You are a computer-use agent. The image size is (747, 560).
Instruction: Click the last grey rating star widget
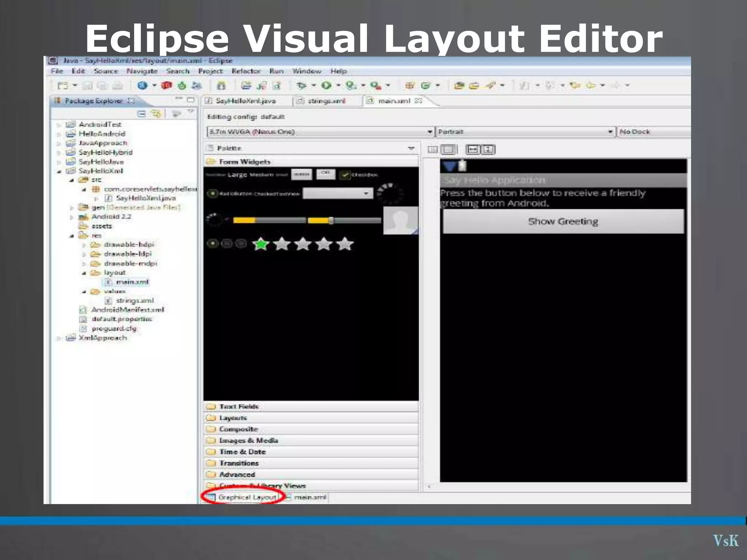coord(345,244)
